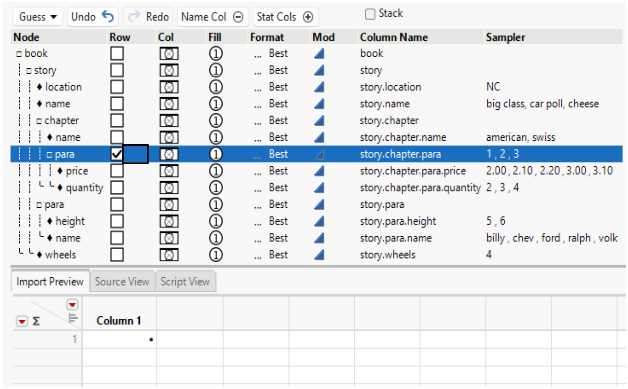Screen dimensions: 628x389
Task: Click the Mod triangle icon in the story.chapter.para.quantity row
Action: coord(319,187)
